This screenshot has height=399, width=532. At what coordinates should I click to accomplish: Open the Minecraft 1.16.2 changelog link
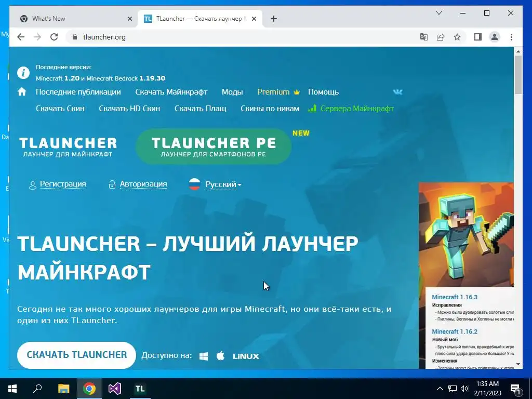(x=454, y=331)
